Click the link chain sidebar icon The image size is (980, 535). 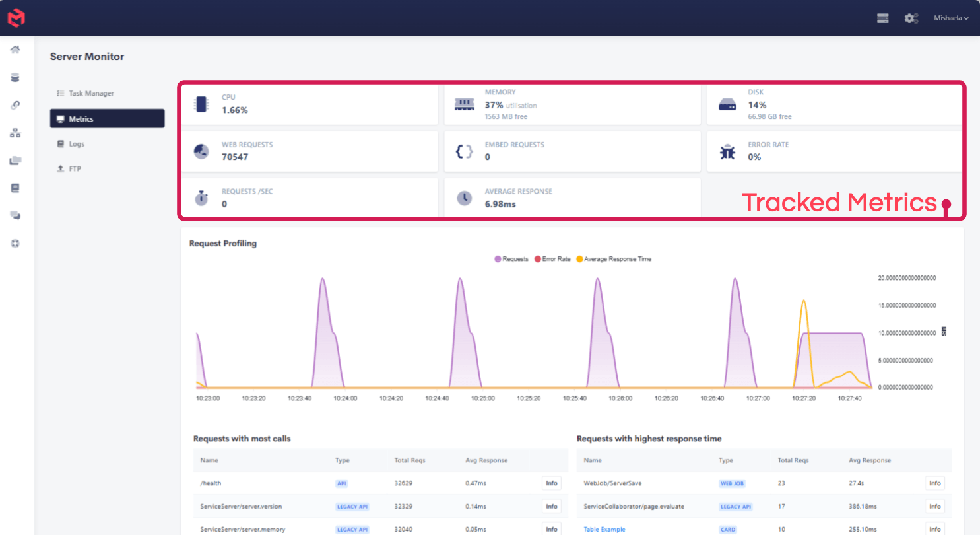tap(15, 105)
